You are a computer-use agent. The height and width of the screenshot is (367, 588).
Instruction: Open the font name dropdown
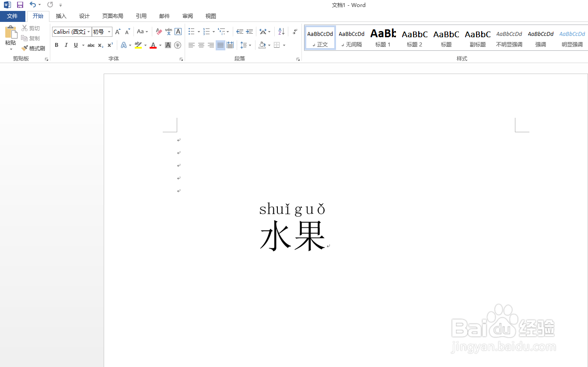point(89,32)
